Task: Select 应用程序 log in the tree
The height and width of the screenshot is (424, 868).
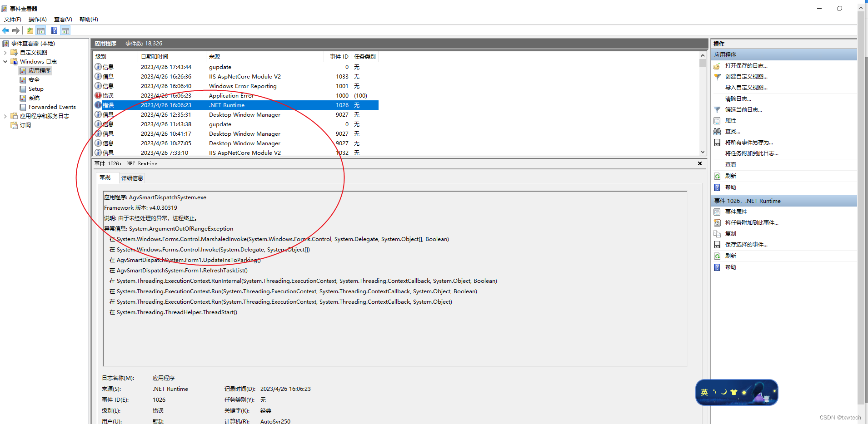Action: (x=40, y=71)
